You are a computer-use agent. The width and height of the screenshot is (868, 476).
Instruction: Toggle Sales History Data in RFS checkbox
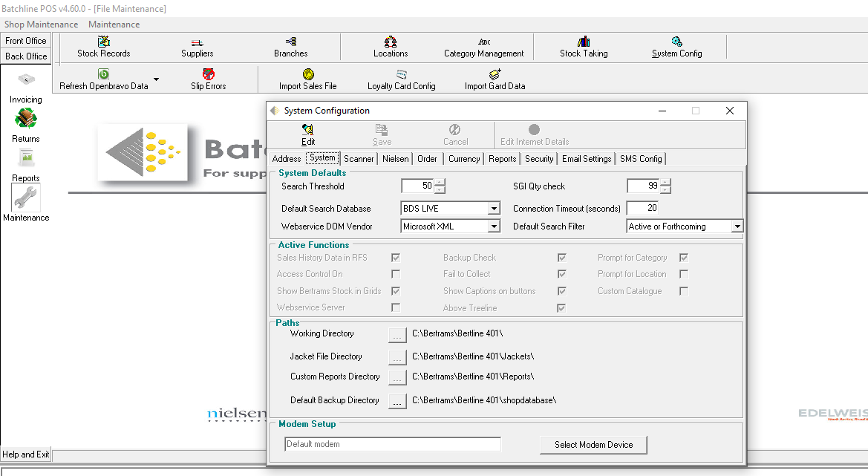coord(396,258)
